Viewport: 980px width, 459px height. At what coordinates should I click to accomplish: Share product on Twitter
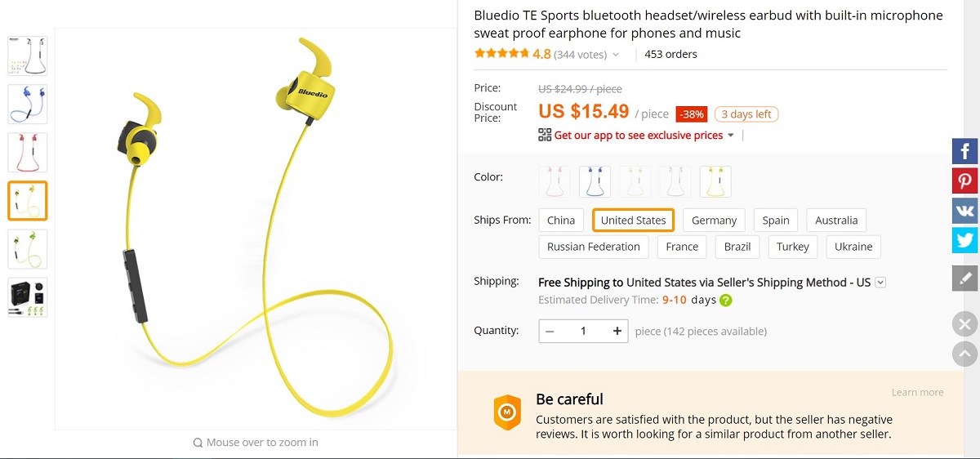point(964,240)
